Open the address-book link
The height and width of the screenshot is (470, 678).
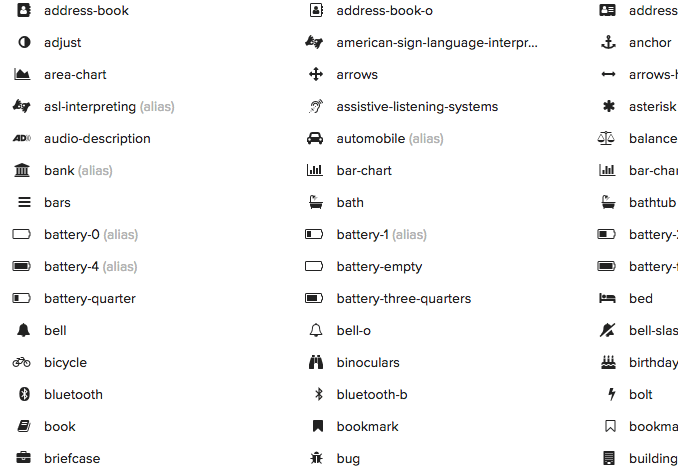coord(86,10)
